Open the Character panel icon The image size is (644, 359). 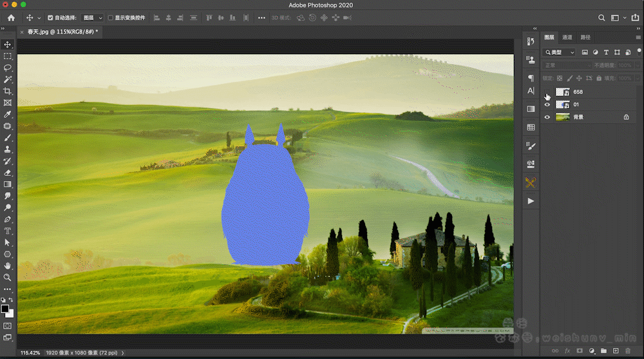click(531, 91)
